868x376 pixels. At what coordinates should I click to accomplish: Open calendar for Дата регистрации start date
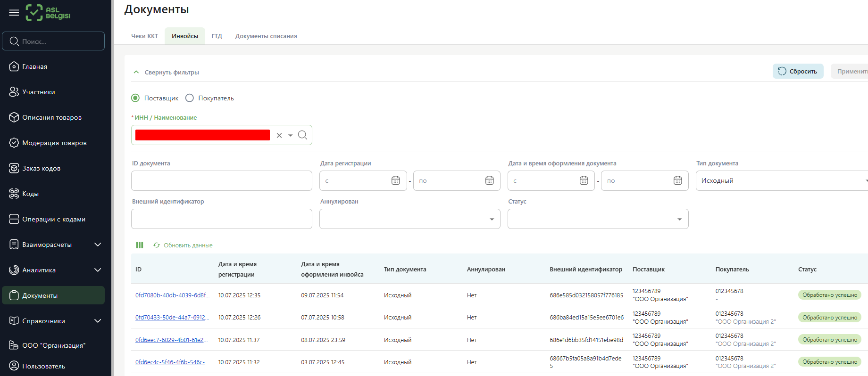point(395,181)
